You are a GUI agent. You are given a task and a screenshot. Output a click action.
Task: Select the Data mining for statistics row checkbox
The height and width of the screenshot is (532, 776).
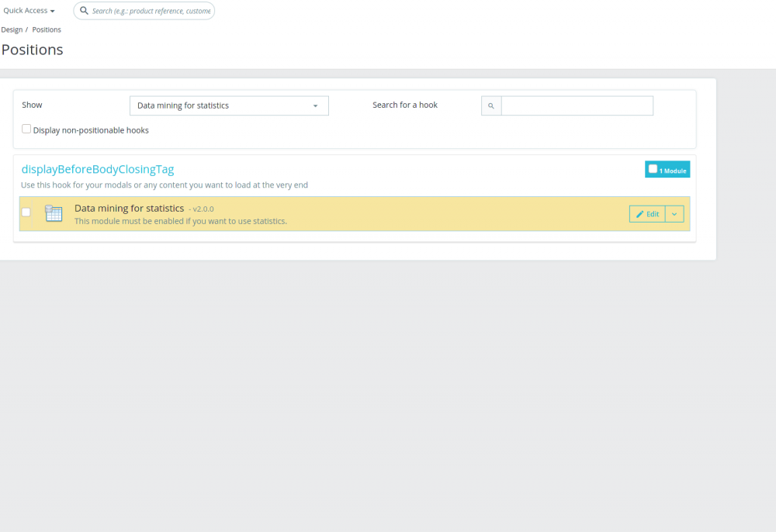coord(26,212)
